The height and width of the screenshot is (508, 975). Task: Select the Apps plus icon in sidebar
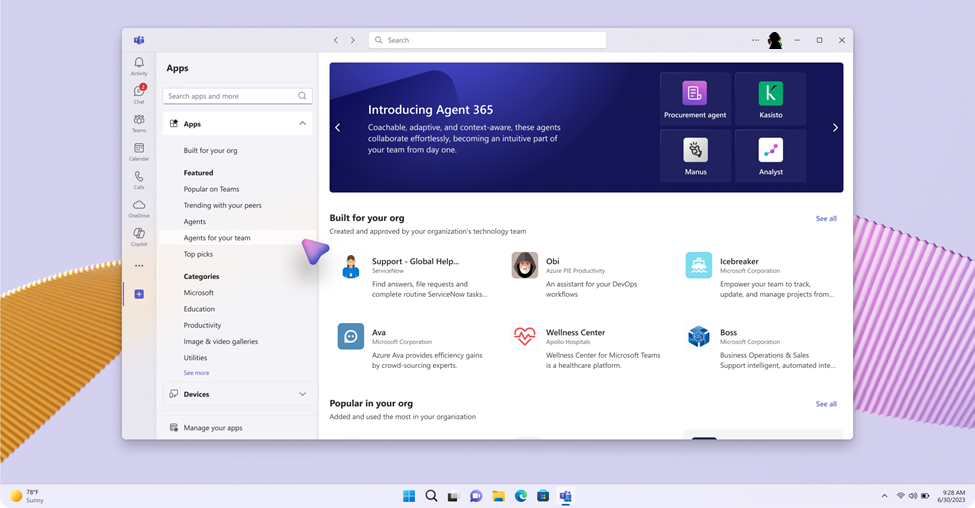(139, 294)
